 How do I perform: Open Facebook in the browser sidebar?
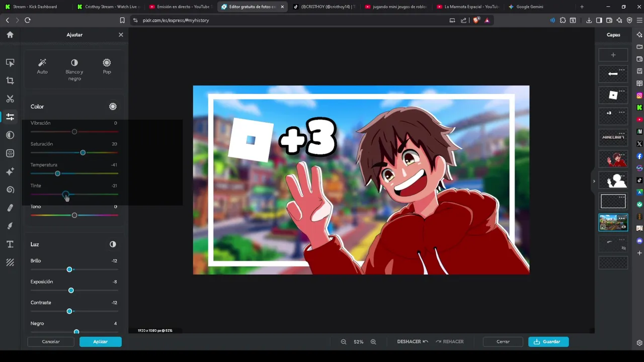point(639,156)
